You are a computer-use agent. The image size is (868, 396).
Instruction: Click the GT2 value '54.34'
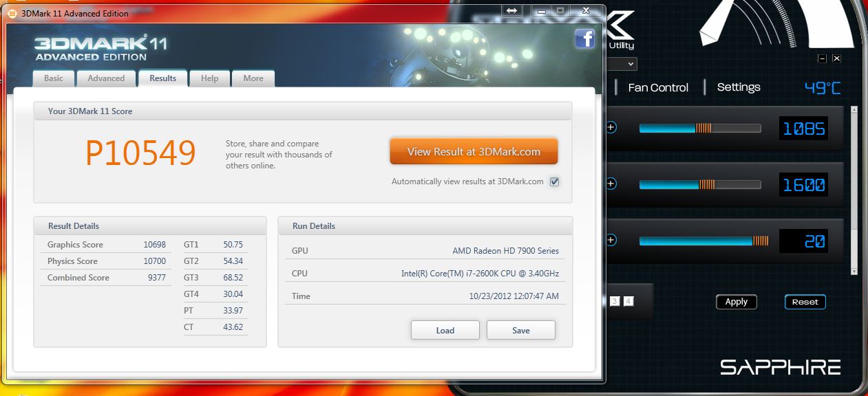pos(233,261)
